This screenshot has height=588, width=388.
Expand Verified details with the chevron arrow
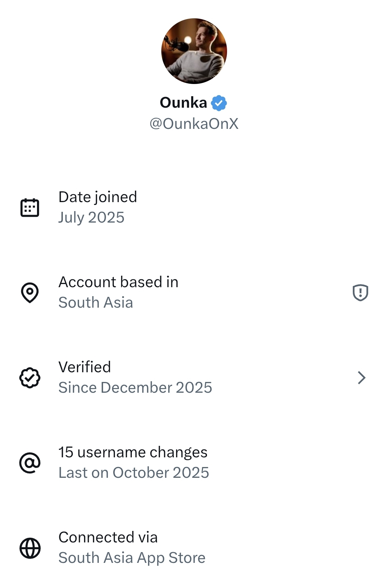361,378
